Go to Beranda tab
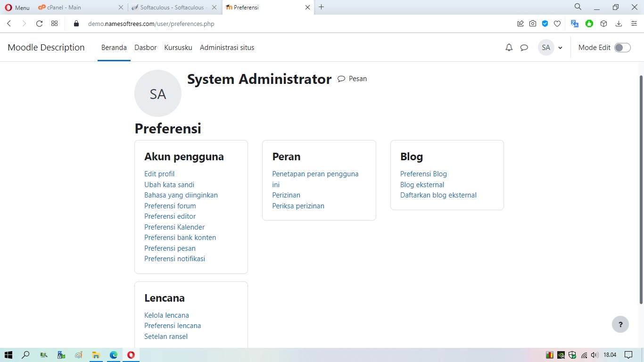The image size is (644, 362). (x=114, y=48)
